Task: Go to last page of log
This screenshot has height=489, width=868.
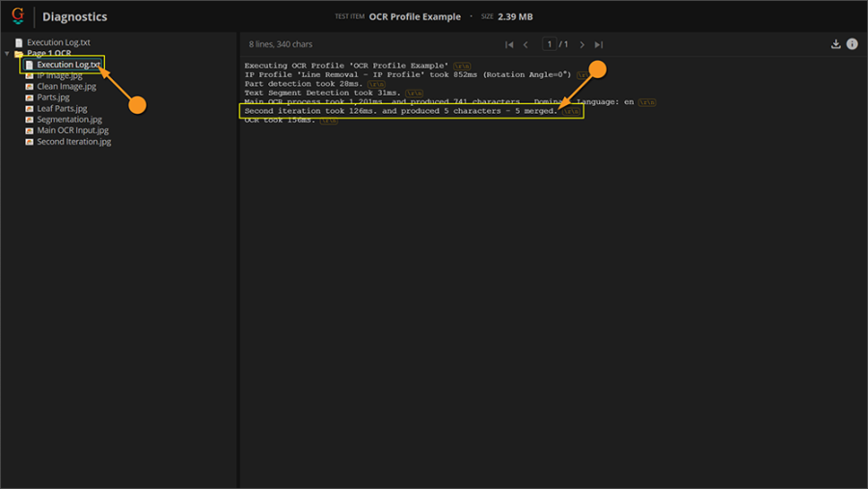Action: pos(598,44)
